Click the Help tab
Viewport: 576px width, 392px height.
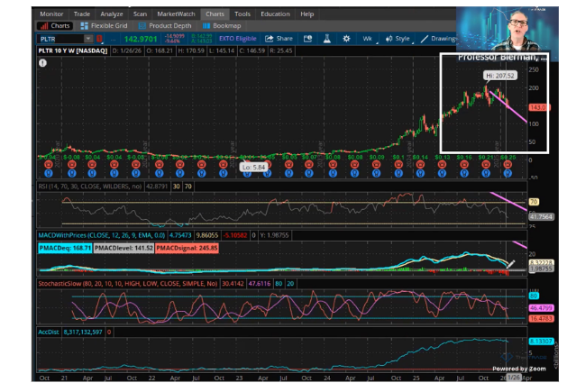307,14
